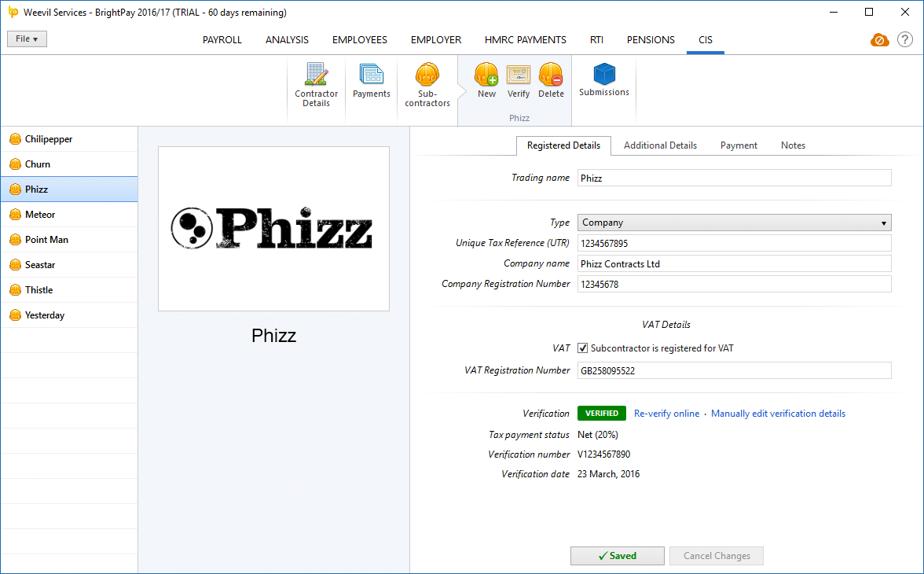
Task: Click the large Phizz name under logo
Action: tap(274, 336)
